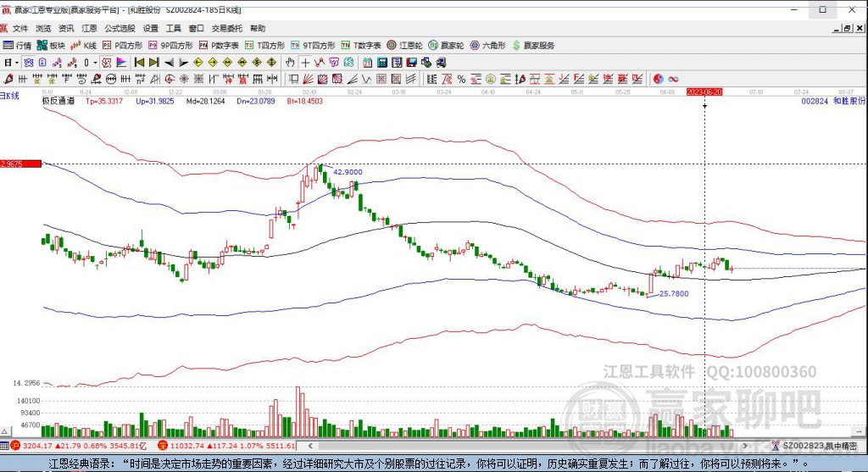The image size is (868, 472).
Task: Select the hand pan tool
Action: tap(290, 63)
